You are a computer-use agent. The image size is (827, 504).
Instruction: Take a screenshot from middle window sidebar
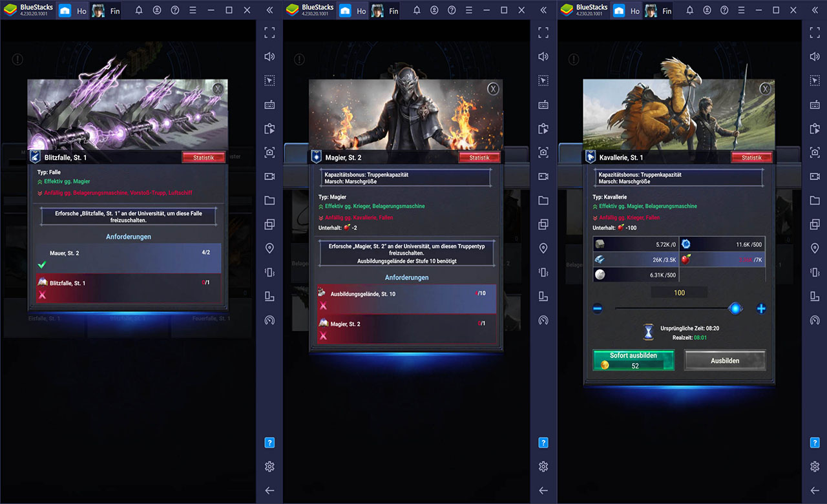click(x=543, y=152)
